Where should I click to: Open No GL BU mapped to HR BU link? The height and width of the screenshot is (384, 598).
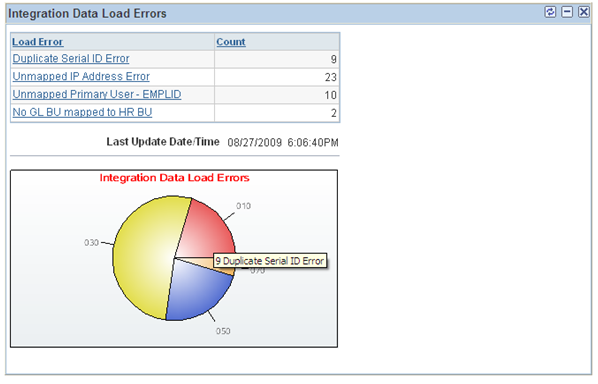point(82,112)
